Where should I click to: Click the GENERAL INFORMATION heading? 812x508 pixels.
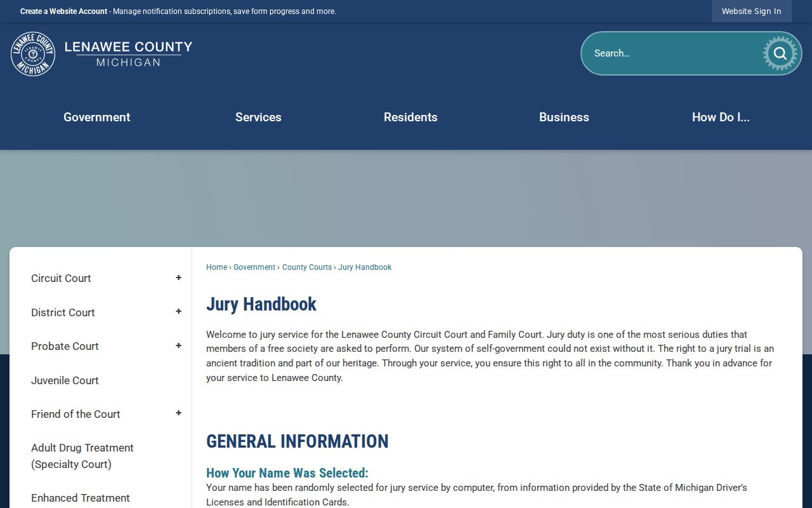click(298, 441)
